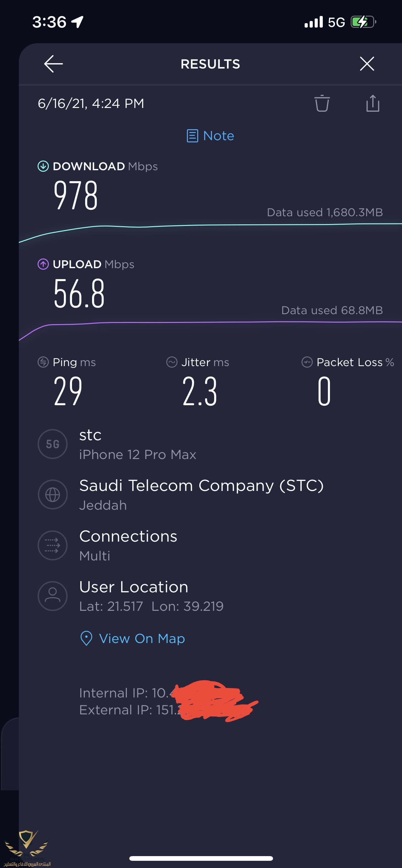Image resolution: width=402 pixels, height=868 pixels.
Task: Tap the download arrow icon
Action: tap(43, 166)
